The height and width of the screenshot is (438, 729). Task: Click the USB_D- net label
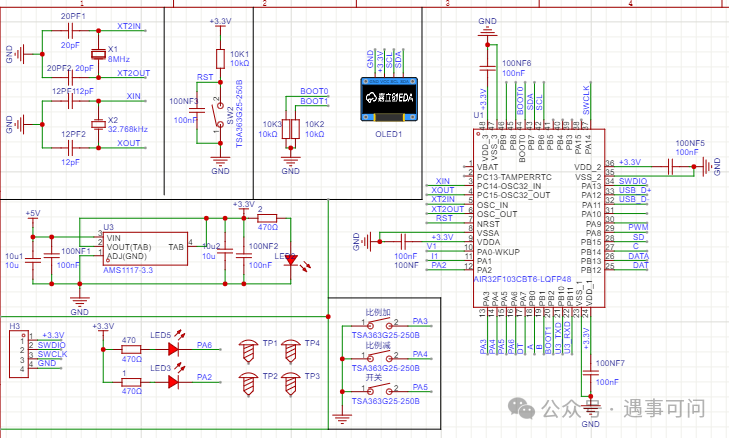tap(634, 199)
